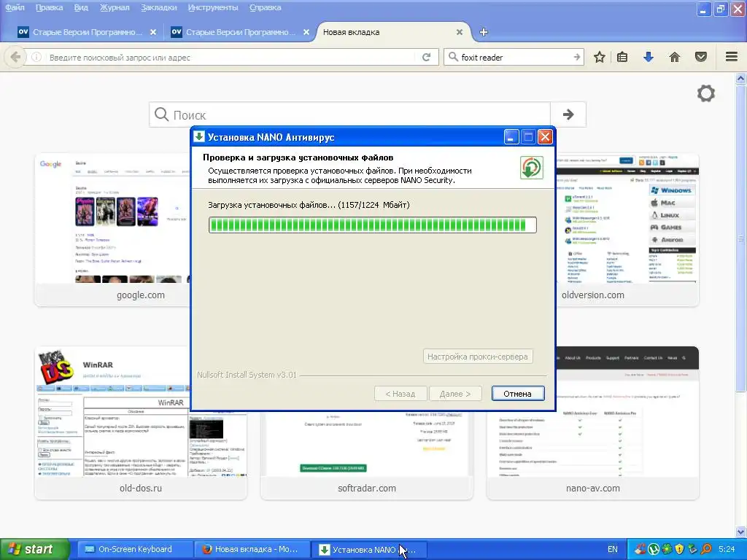The width and height of the screenshot is (747, 560).
Task: Click the site info icon in address bar
Action: 36,57
